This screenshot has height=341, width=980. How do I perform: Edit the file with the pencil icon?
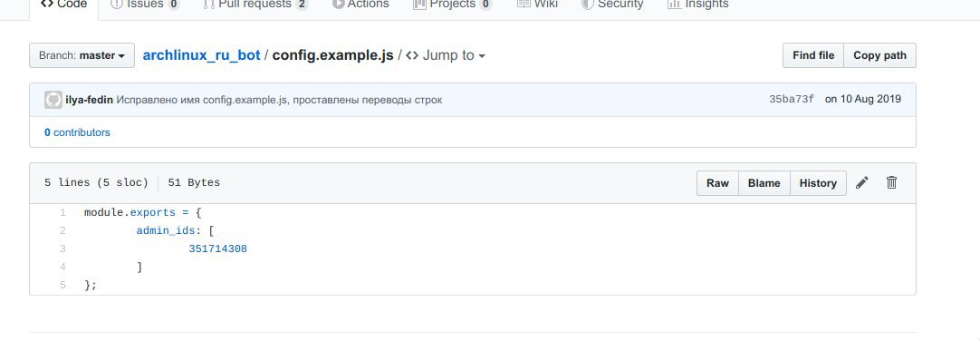(862, 182)
